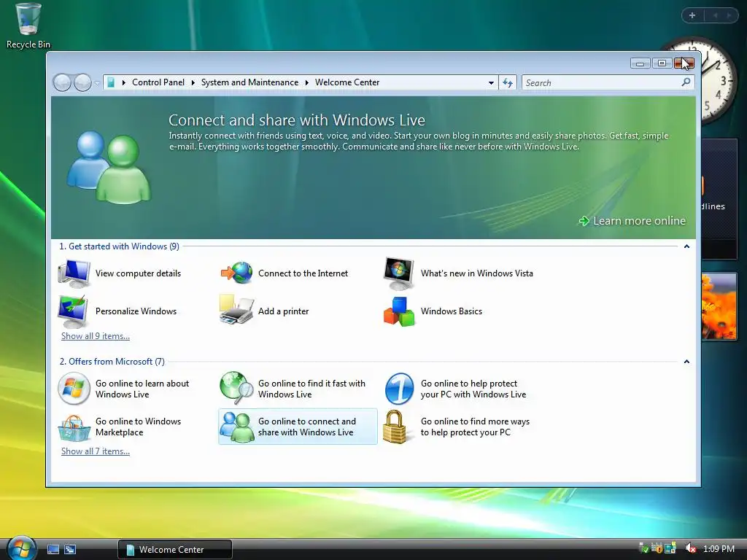Open the Recycle Bin on the desktop
Image resolution: width=747 pixels, height=560 pixels.
(28, 26)
